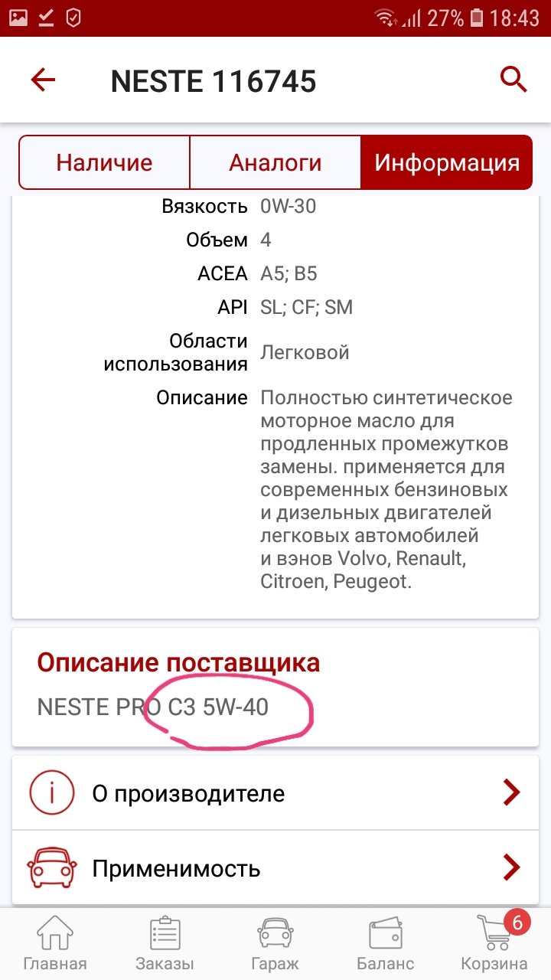Open Корзина shopping cart icon

point(494,933)
